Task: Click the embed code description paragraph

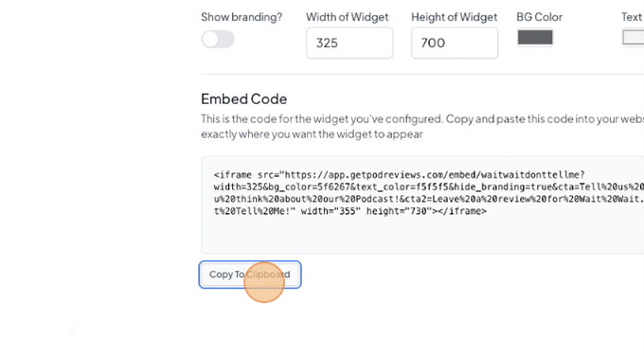Action: point(422,127)
